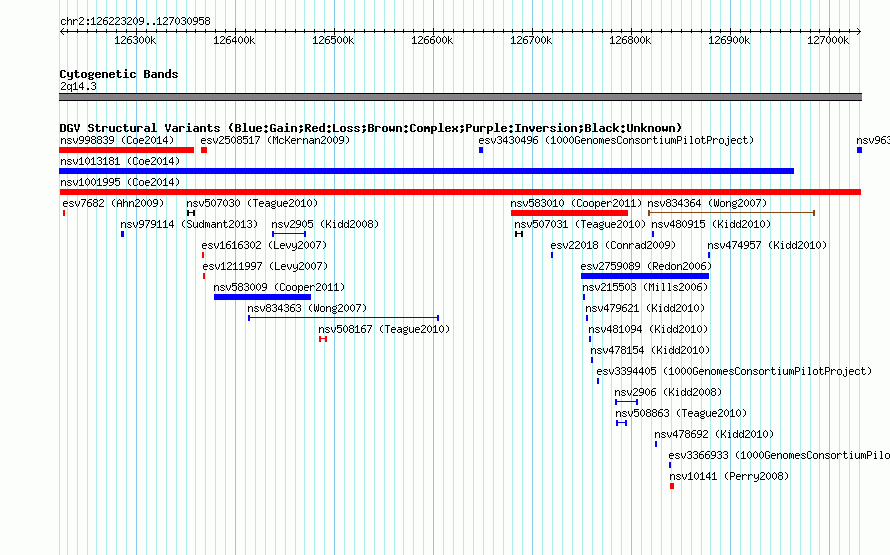Open the esv2508517 (McKernan2009) variant label

[275, 140]
